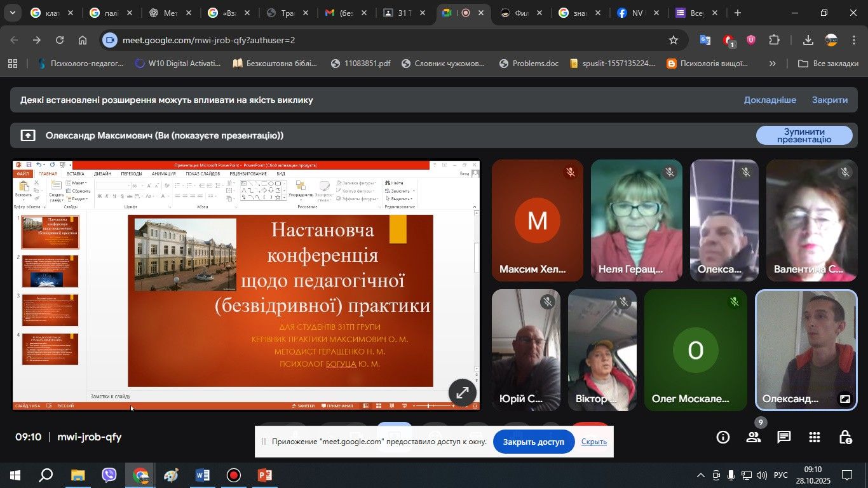Toggle the system tray microphone icon

tap(731, 475)
